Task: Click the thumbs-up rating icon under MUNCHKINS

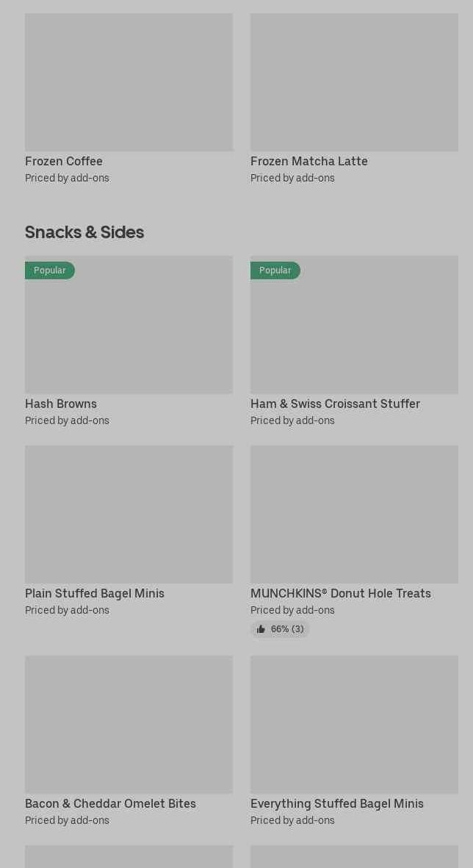Action: click(261, 629)
